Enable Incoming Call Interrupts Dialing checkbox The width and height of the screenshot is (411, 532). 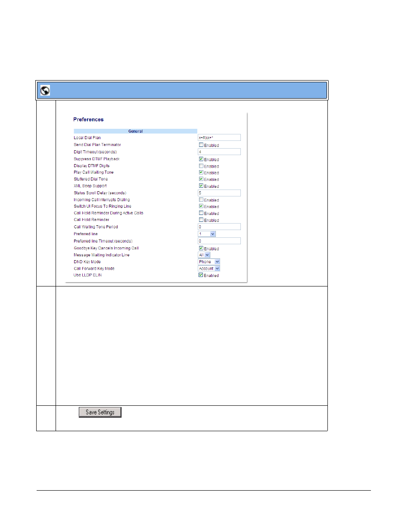pos(201,199)
